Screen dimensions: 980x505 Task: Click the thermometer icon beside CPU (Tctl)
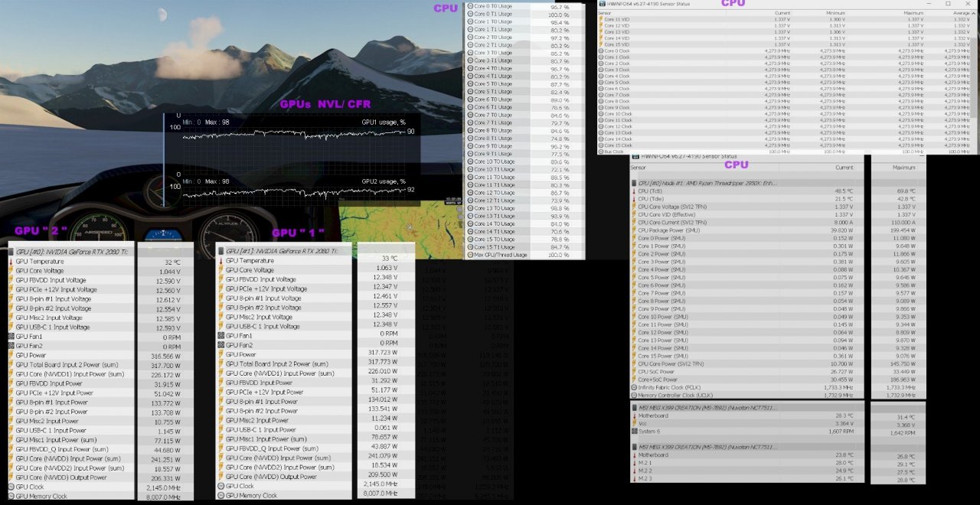(x=633, y=191)
